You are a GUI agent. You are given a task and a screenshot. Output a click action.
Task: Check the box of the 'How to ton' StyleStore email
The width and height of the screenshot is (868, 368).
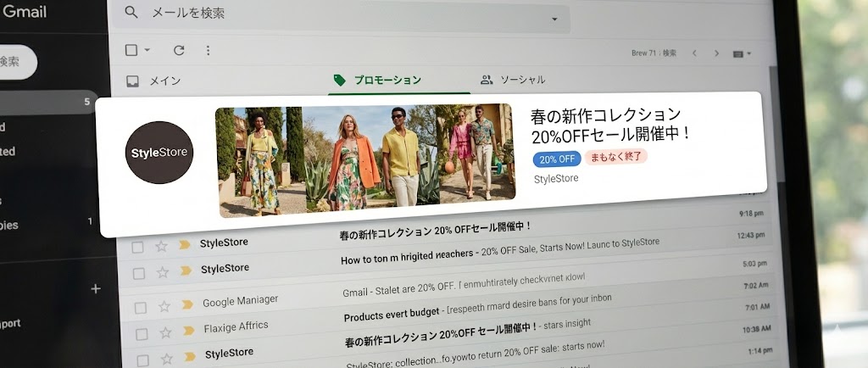[x=138, y=273]
